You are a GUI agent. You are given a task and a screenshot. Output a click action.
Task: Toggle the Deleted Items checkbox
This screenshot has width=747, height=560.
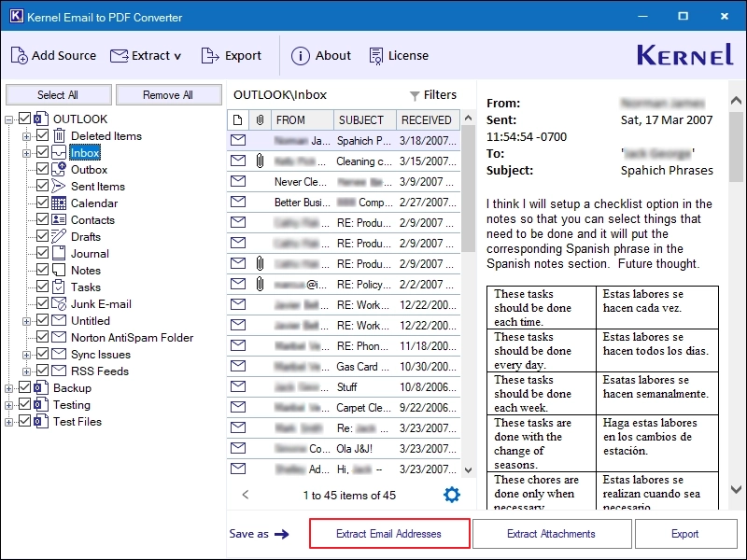tap(42, 135)
